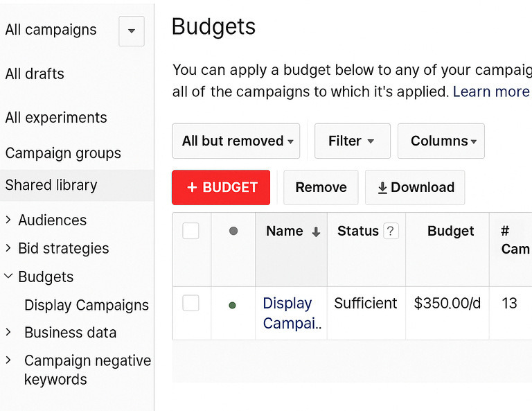The image size is (532, 411).
Task: Open All drafts
Action: point(35,73)
